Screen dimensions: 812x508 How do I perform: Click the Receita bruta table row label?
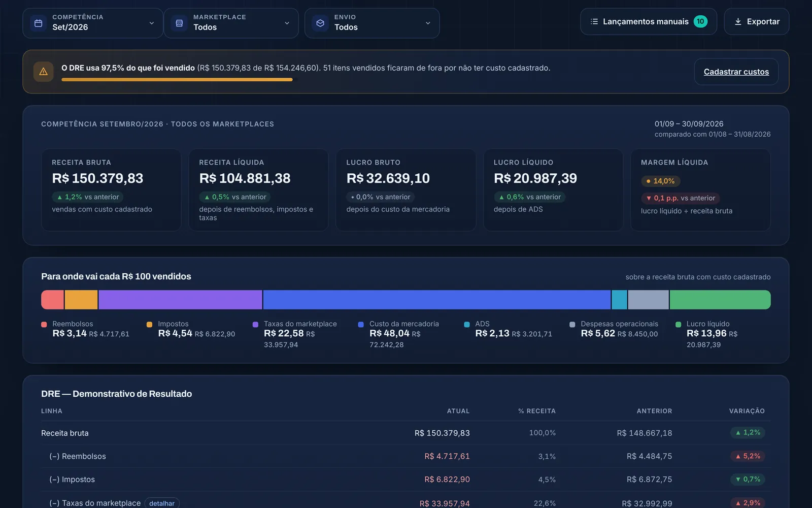point(65,433)
